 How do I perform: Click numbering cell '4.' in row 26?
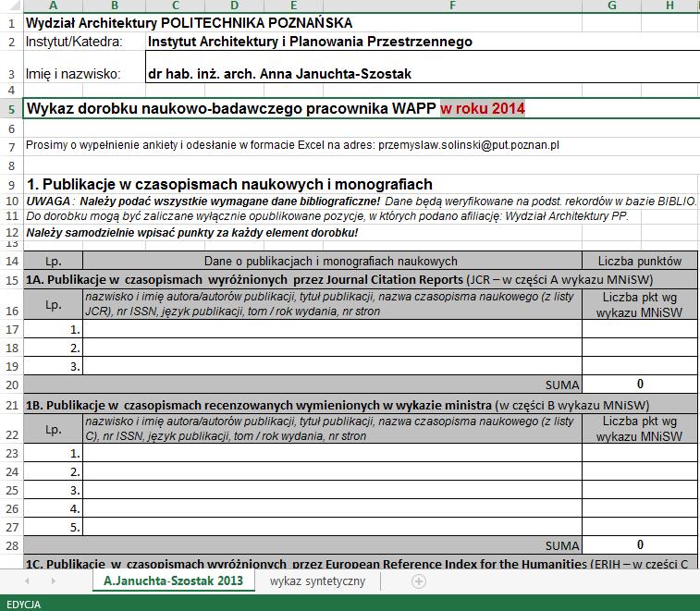(x=53, y=508)
